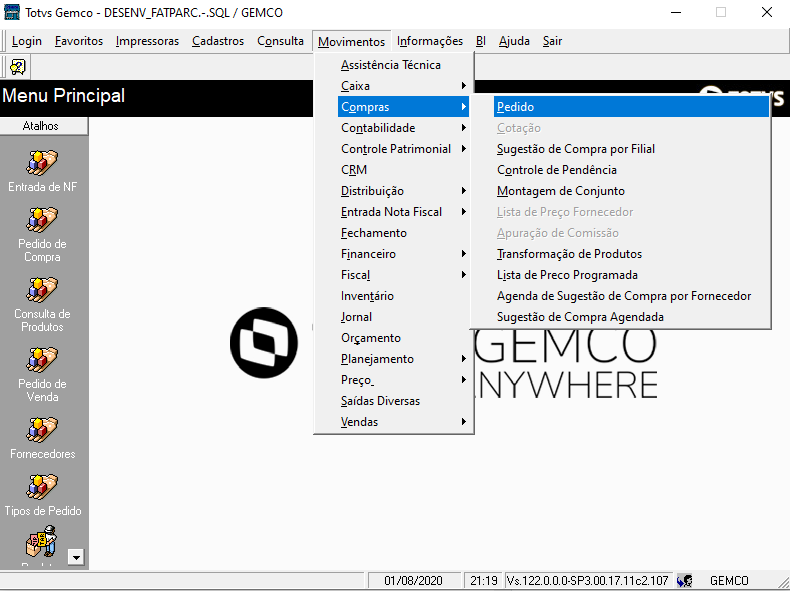790x591 pixels.
Task: Click the worker with boxes shortcut icon
Action: point(42,542)
